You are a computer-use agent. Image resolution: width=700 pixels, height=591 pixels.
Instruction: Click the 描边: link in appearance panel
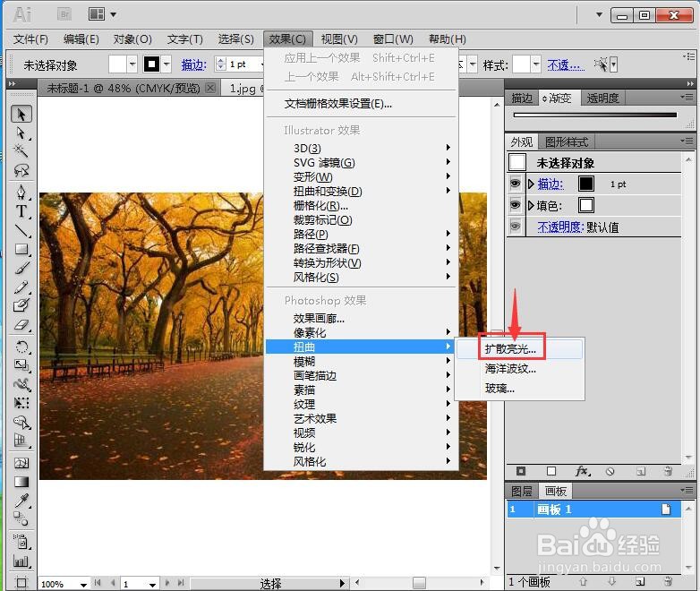pos(550,184)
